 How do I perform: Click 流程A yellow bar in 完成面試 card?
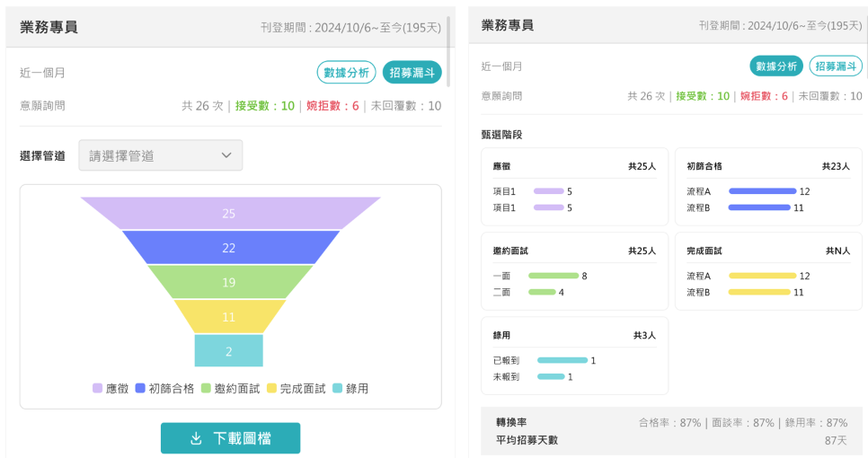point(762,276)
